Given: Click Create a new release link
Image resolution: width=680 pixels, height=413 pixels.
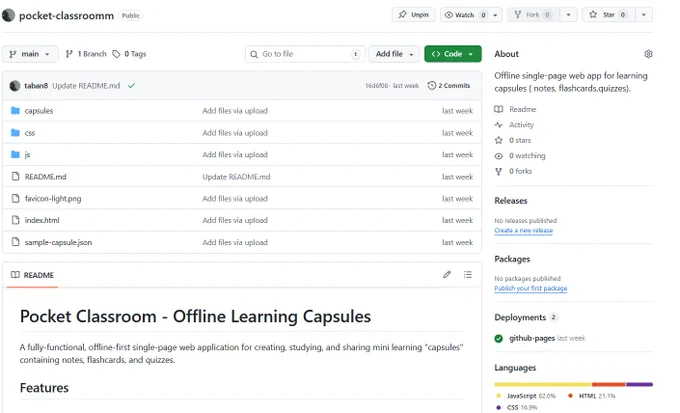Looking at the screenshot, I should point(523,230).
